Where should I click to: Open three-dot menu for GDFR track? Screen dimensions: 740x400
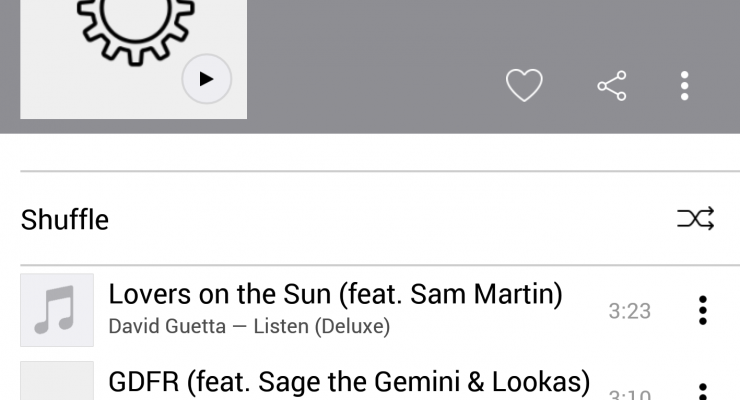[703, 392]
